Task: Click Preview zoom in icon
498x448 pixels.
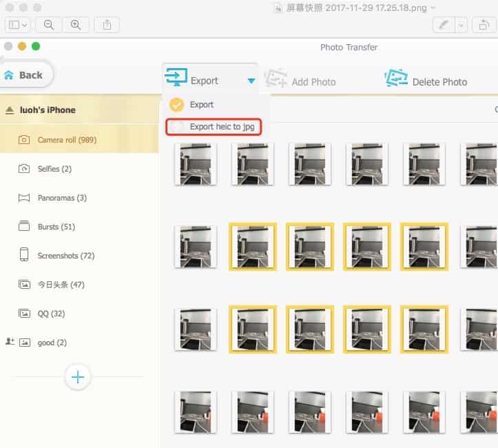Action: [76, 25]
